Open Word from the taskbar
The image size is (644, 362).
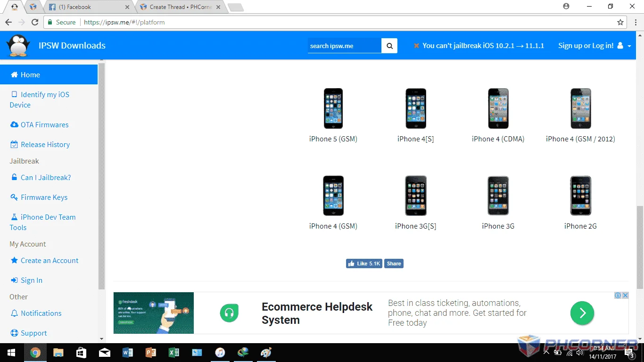pyautogui.click(x=127, y=353)
